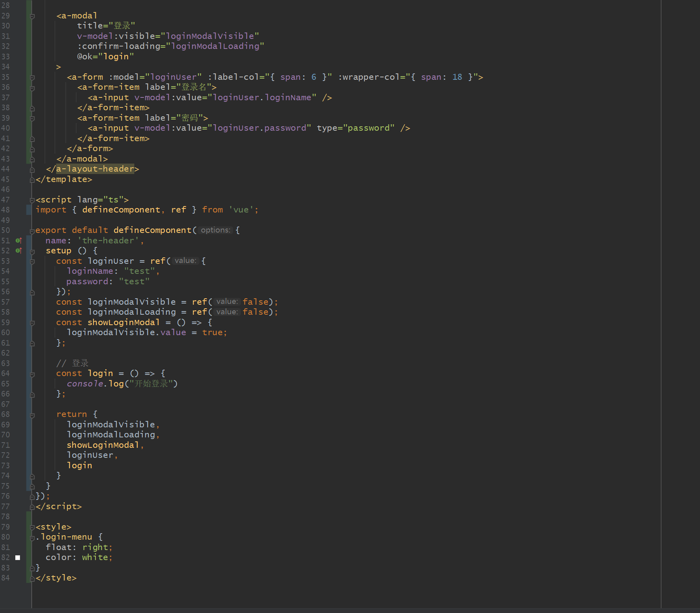Click the 'password' key in loginUser object
This screenshot has height=613, width=700.
click(87, 281)
